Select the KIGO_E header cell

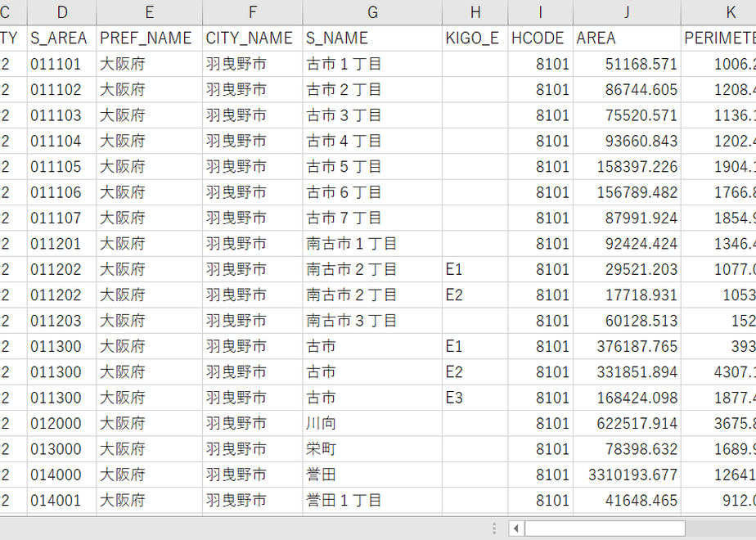(475, 38)
